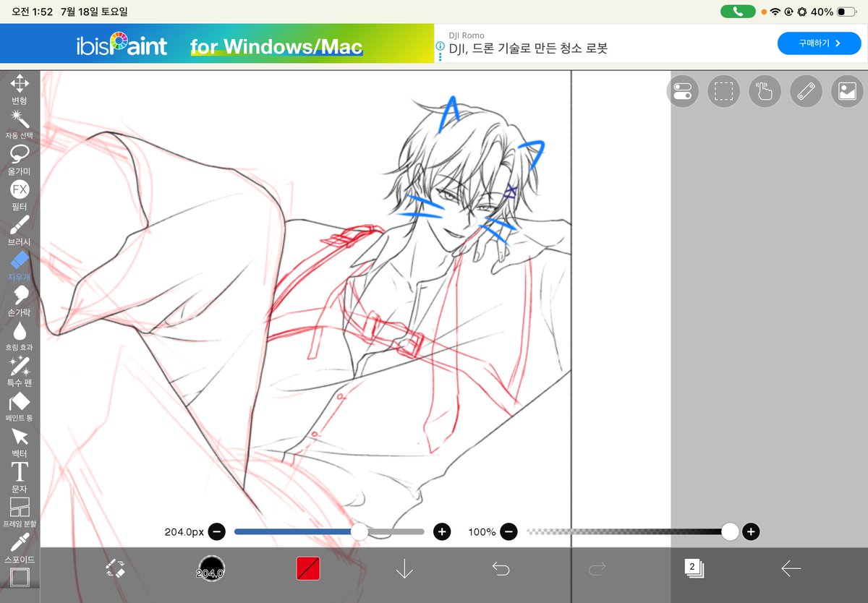868x603 pixels.
Task: Select the 벡터 vector tool
Action: (x=20, y=442)
